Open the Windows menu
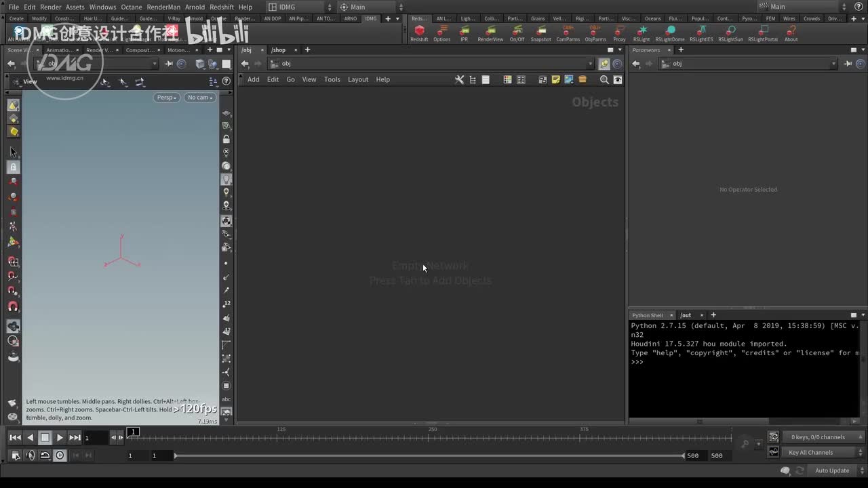Screen dimensions: 868x488 (x=102, y=7)
